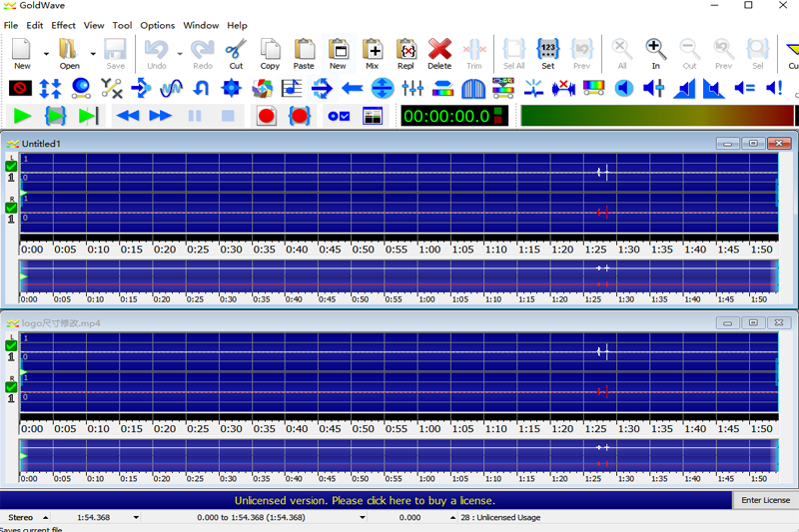Click the equalizer sliders effect icon

pos(412,88)
